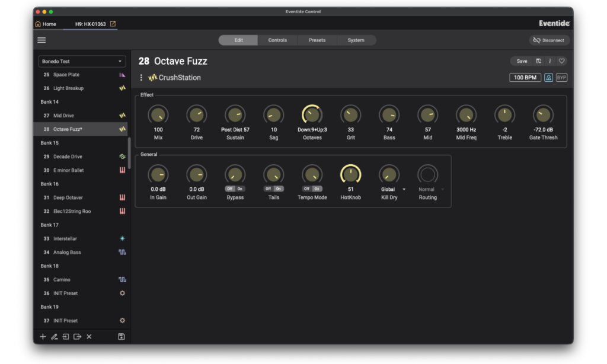Click the Bank 14 header
607x364 pixels.
pyautogui.click(x=50, y=102)
